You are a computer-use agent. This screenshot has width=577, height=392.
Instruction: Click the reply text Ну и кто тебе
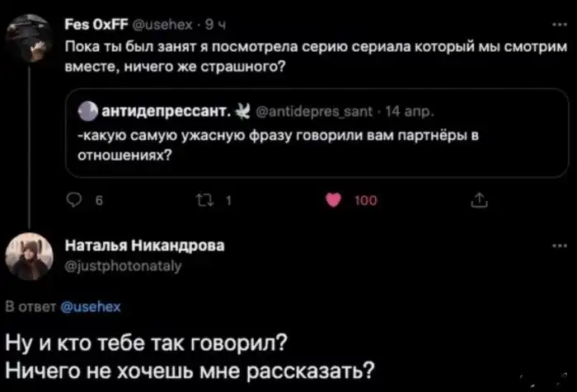(x=151, y=341)
